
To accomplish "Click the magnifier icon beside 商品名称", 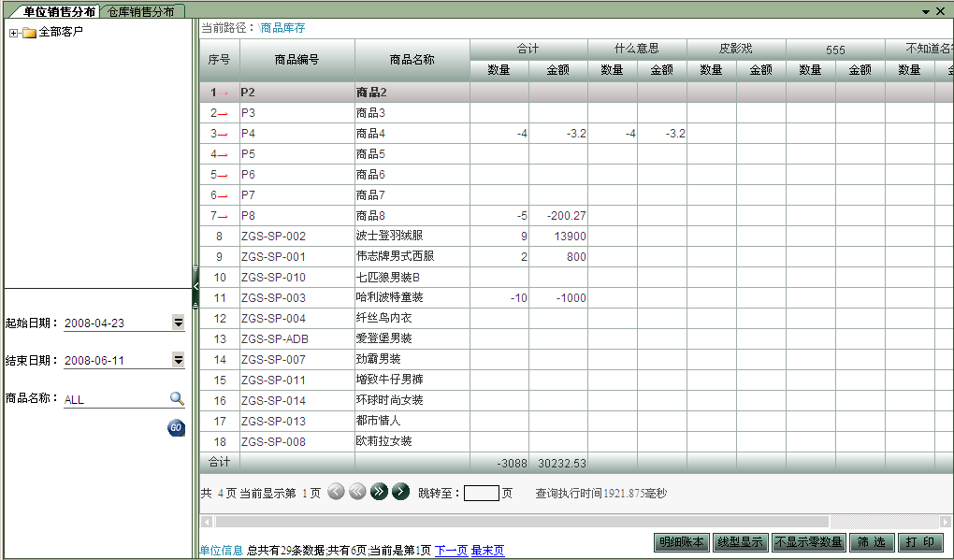I will click(177, 398).
